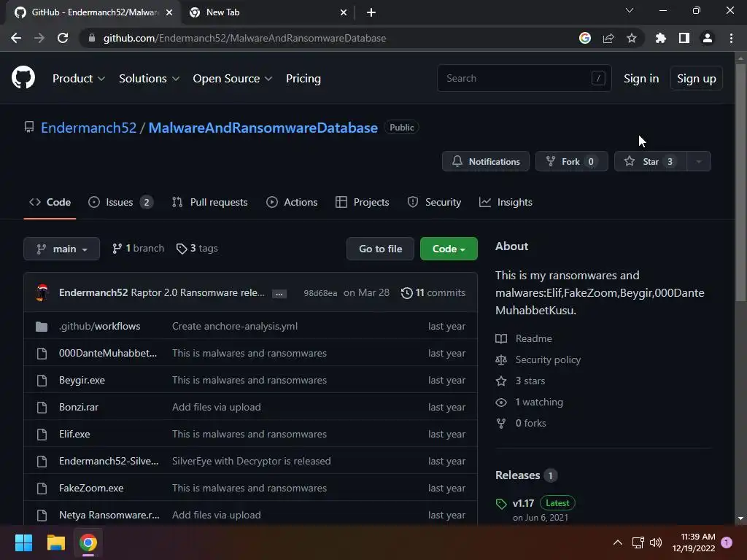
Task: Click the GitHub Octocat logo
Action: (23, 78)
